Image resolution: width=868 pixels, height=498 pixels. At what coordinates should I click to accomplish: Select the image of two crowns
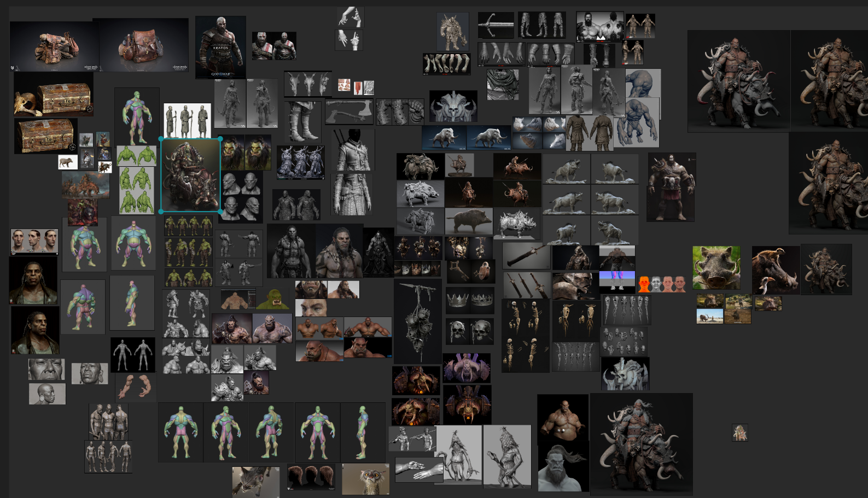click(470, 300)
